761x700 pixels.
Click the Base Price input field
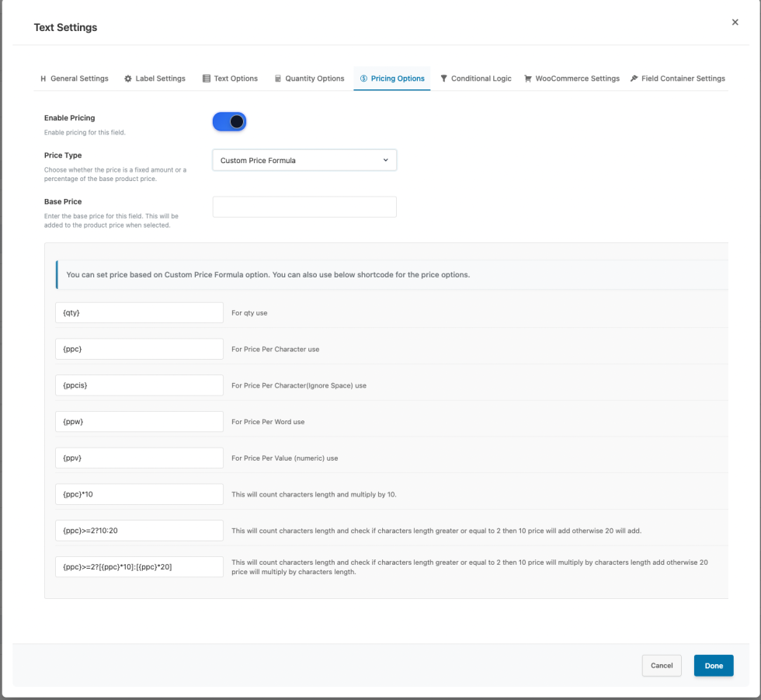(304, 207)
